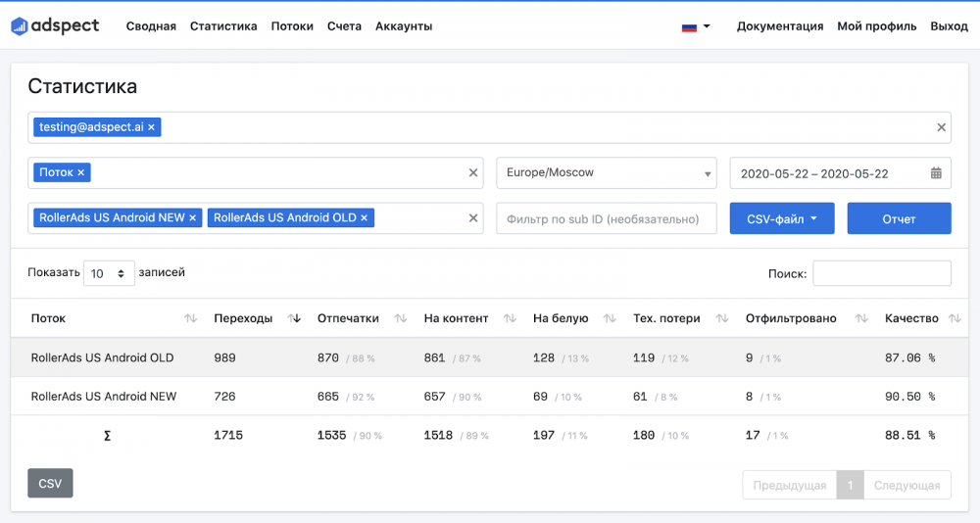
Task: Open the calendar icon date picker
Action: click(x=936, y=173)
